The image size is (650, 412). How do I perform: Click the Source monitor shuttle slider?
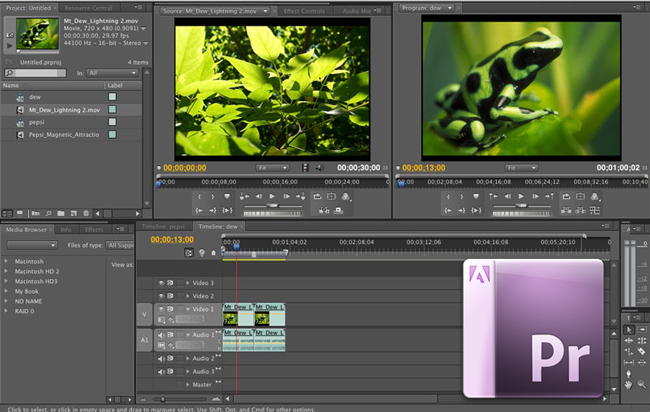click(272, 206)
